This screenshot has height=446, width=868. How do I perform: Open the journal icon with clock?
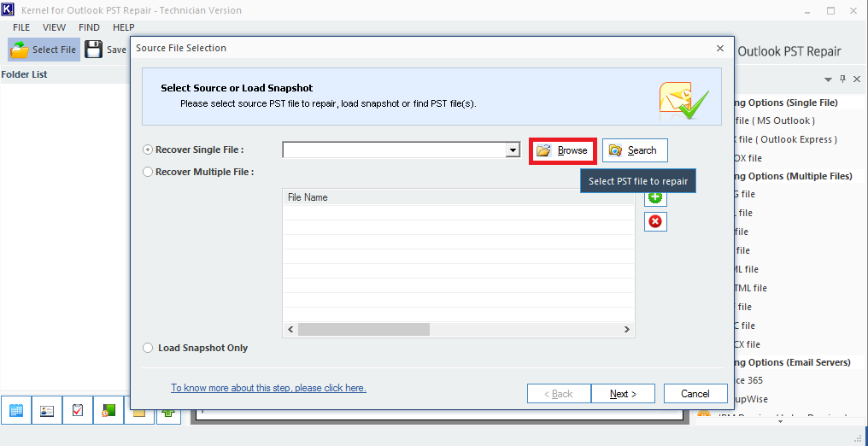[x=108, y=410]
